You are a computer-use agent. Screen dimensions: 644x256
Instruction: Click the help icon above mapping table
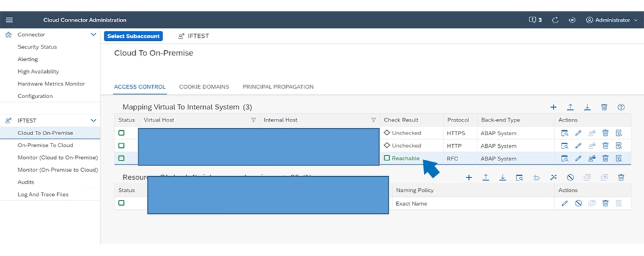(621, 108)
